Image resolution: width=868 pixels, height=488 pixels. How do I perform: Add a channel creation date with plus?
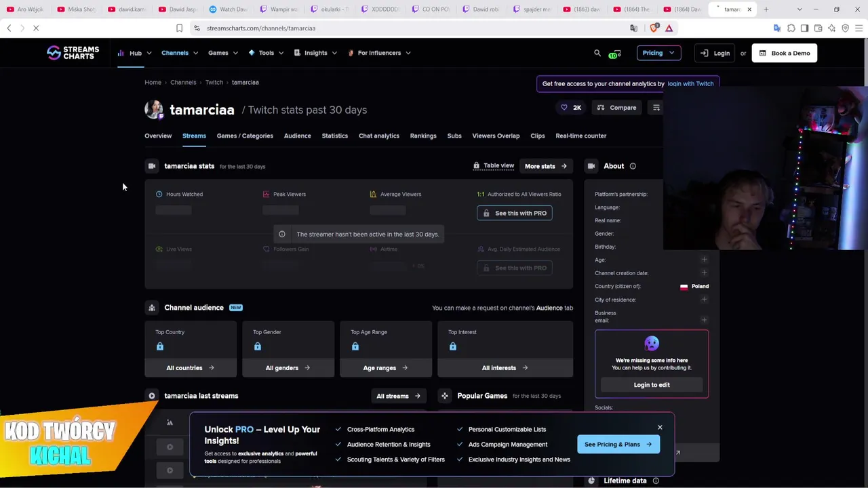click(704, 273)
